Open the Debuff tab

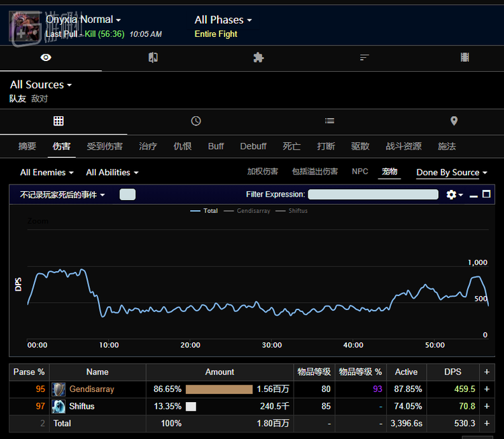click(x=253, y=146)
